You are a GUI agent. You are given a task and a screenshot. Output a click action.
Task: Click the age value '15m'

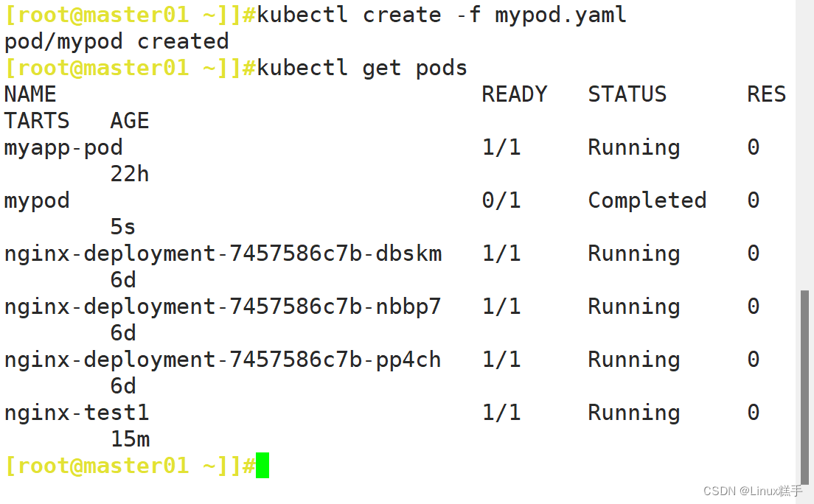coord(130,439)
